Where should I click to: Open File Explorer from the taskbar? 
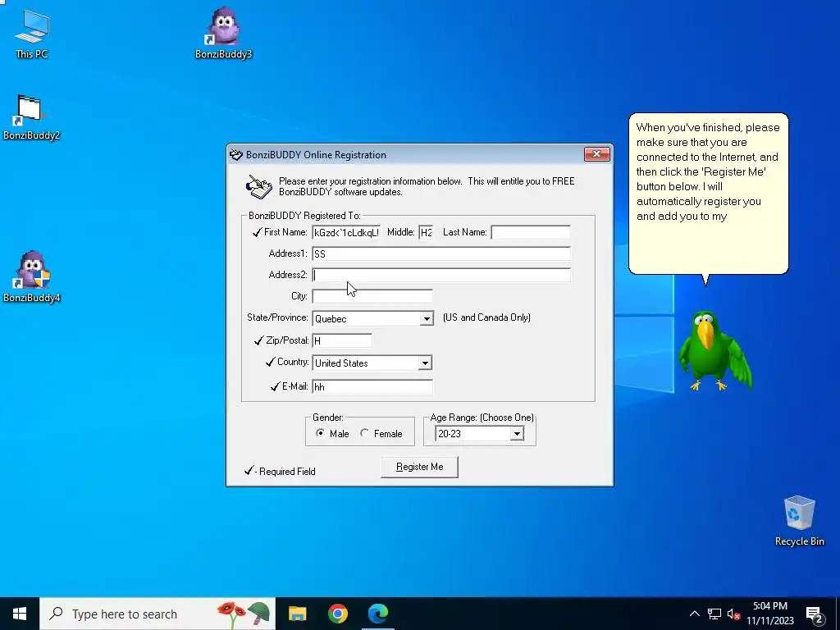(297, 614)
